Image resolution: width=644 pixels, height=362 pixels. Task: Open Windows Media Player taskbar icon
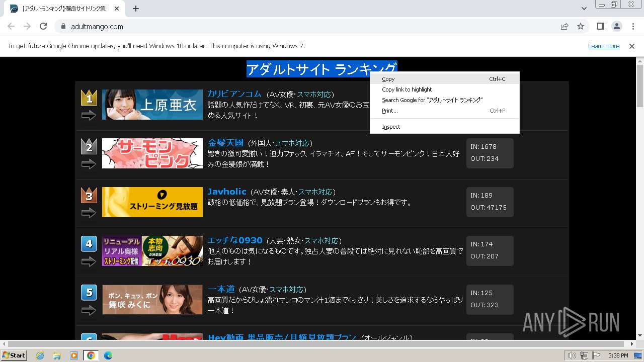coord(74,355)
